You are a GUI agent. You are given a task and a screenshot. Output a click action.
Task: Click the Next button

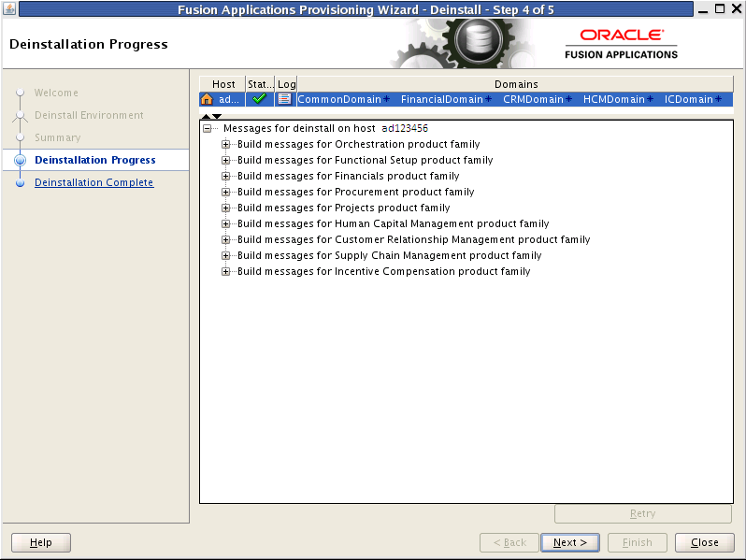(x=570, y=542)
